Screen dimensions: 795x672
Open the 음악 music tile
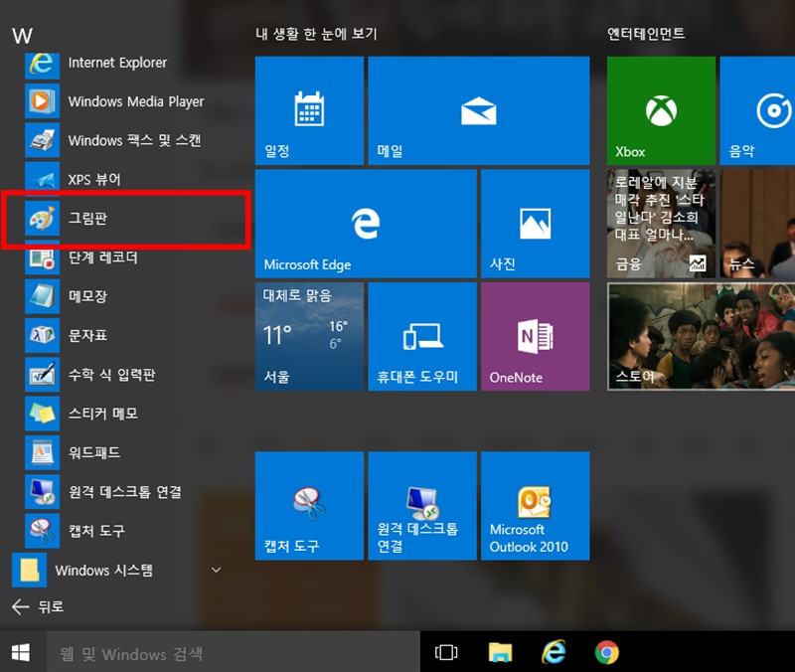[x=757, y=110]
